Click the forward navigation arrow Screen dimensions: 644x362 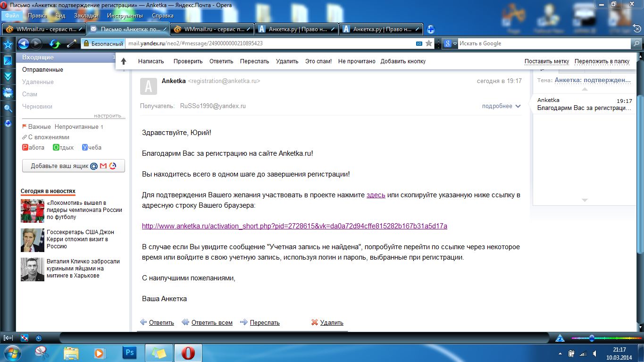pyautogui.click(x=36, y=44)
